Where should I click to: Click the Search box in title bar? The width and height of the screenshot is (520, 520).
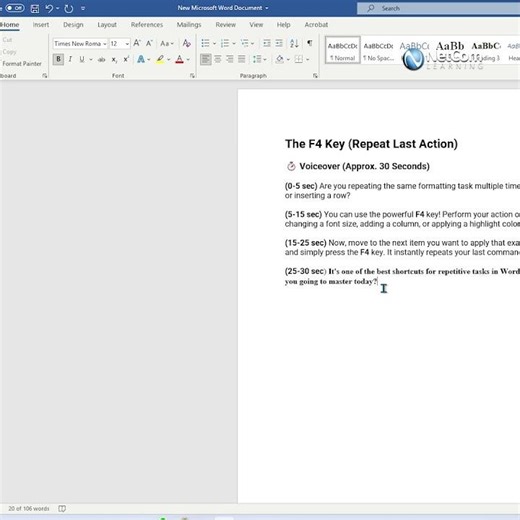tap(438, 8)
